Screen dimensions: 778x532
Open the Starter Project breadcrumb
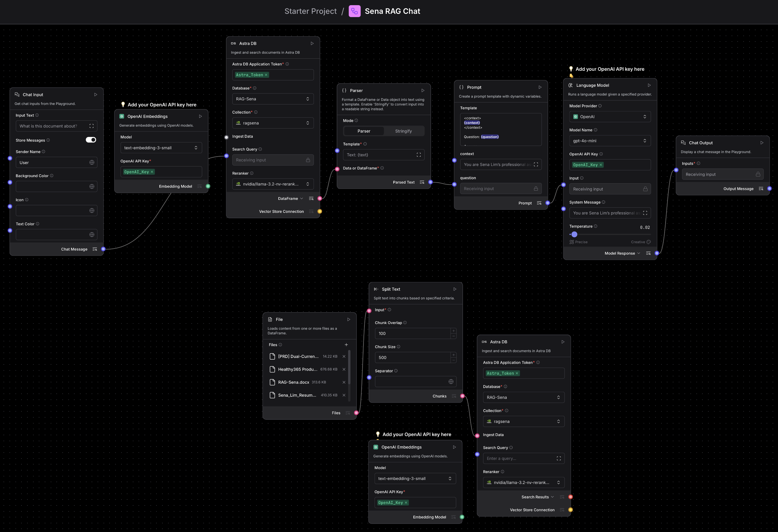(x=310, y=11)
